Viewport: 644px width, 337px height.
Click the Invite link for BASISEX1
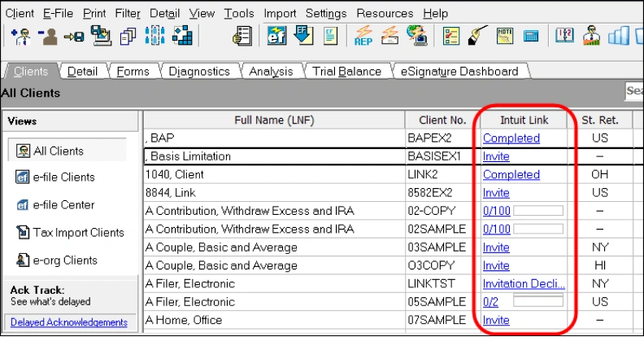pyautogui.click(x=496, y=156)
